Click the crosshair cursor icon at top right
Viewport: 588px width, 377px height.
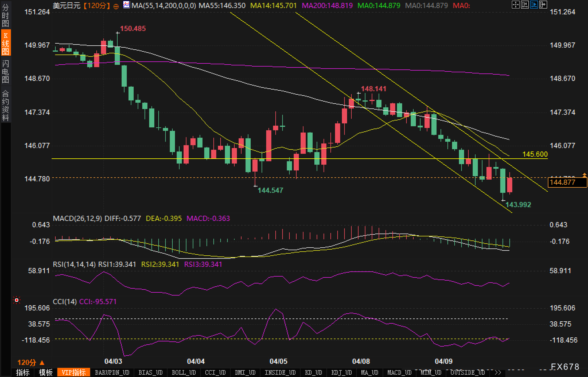tap(515, 5)
